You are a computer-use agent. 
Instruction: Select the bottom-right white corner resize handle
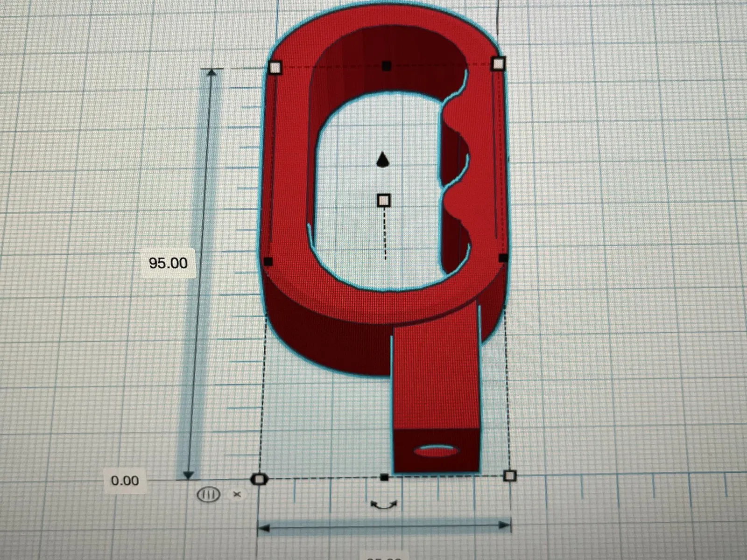(x=510, y=476)
